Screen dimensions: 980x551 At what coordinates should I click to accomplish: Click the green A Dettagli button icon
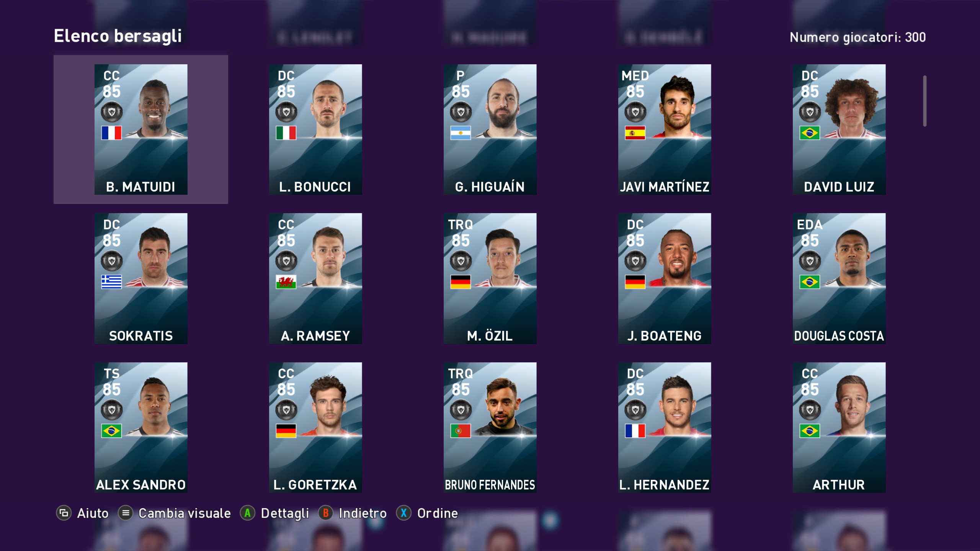(247, 513)
